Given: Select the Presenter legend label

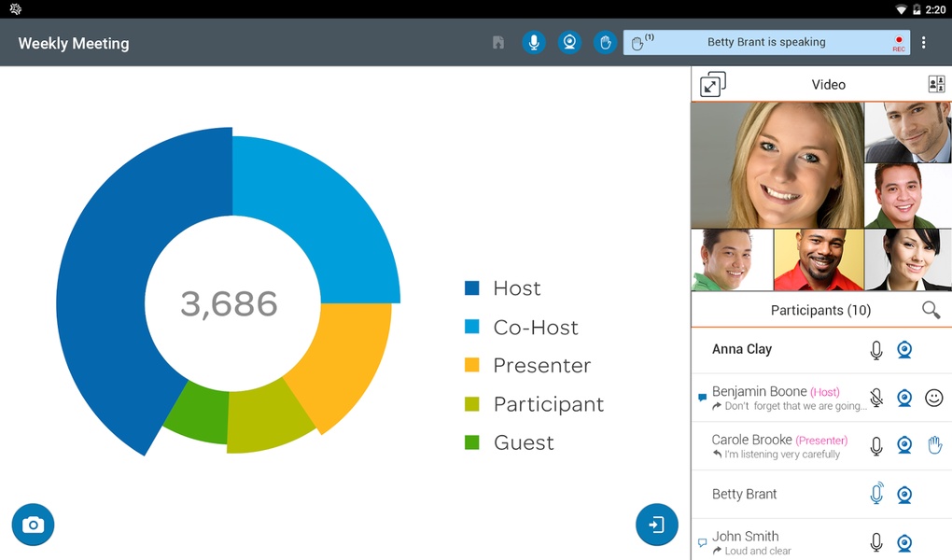Looking at the screenshot, I should click(x=541, y=366).
